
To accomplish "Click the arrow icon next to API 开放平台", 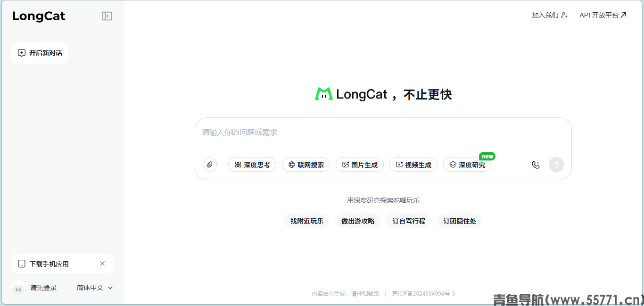I will (x=624, y=15).
